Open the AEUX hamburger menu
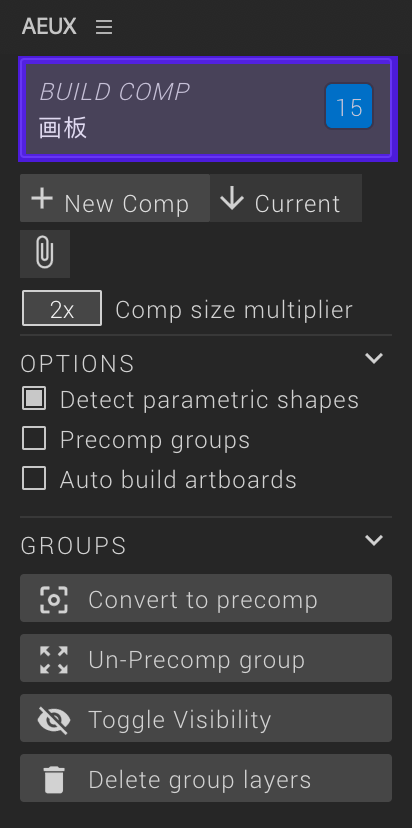 click(104, 27)
